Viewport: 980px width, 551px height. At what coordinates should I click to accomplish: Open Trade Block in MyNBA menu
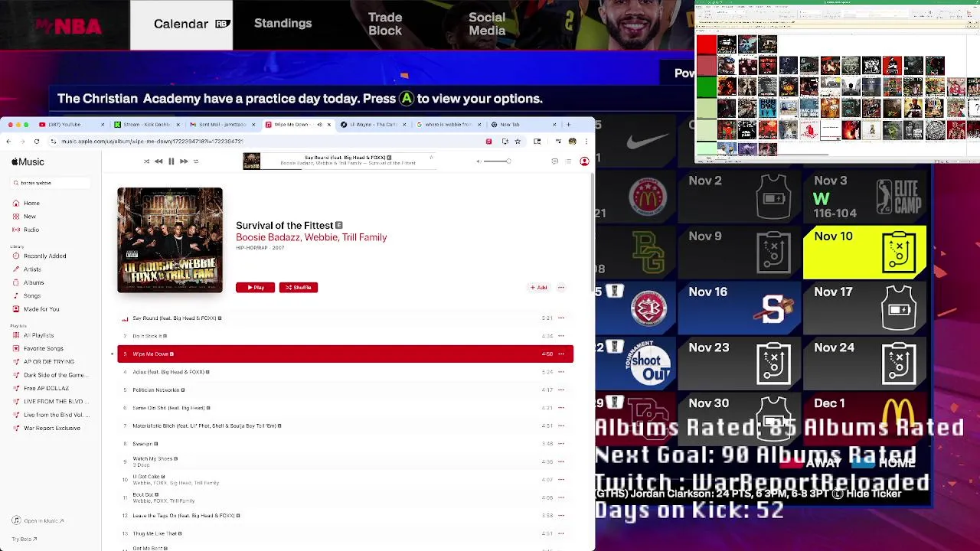(385, 24)
